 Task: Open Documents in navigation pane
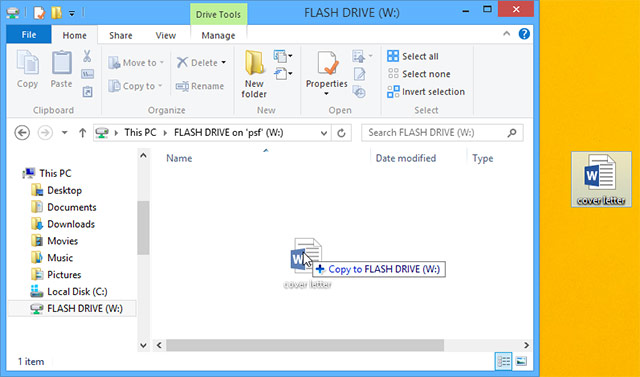coord(64,207)
